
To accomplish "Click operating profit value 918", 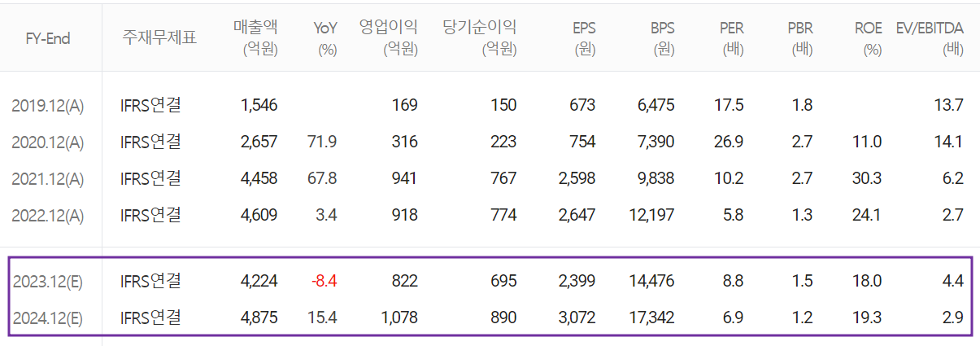I will click(x=404, y=216).
